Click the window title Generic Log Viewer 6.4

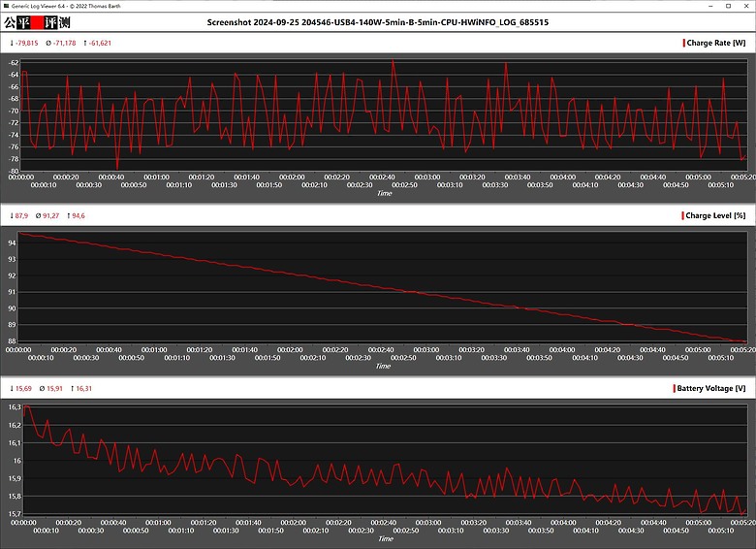[x=66, y=6]
